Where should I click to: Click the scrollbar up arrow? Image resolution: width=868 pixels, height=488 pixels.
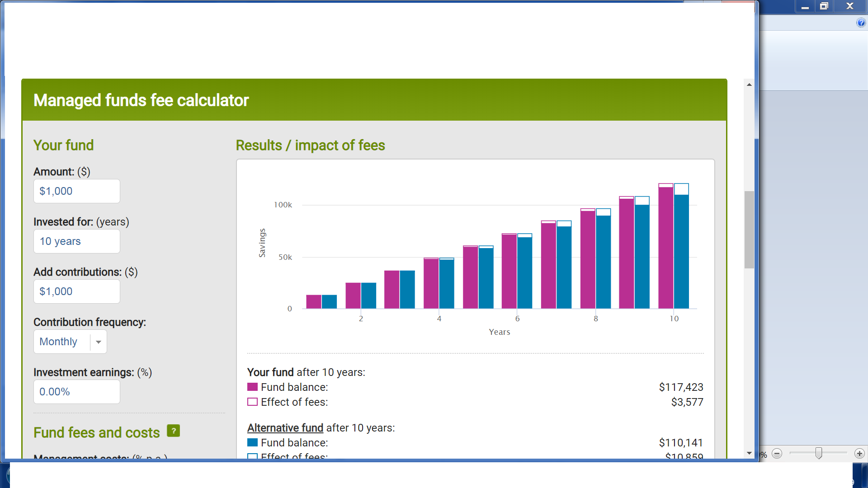pos(749,84)
